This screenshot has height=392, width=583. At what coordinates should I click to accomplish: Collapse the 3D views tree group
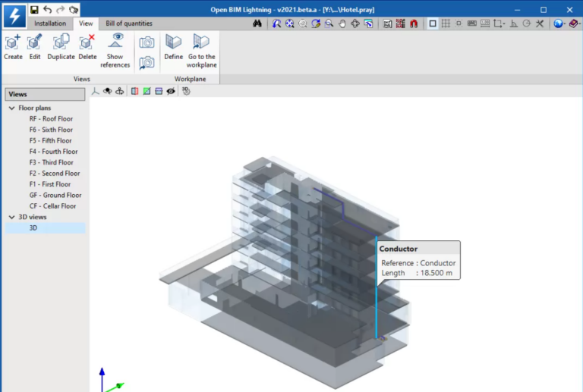click(11, 217)
